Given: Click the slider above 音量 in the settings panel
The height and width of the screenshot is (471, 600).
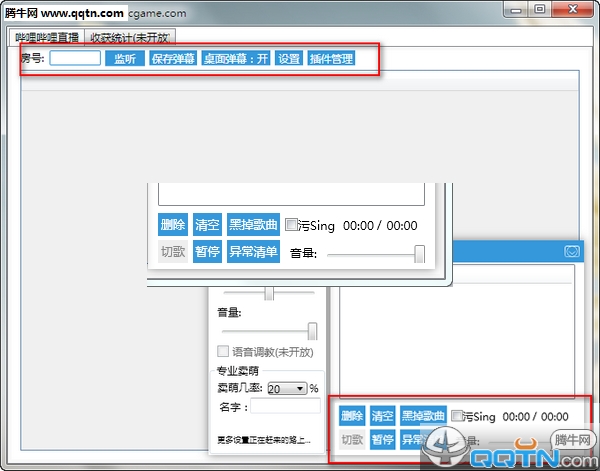Looking at the screenshot, I should [269, 293].
